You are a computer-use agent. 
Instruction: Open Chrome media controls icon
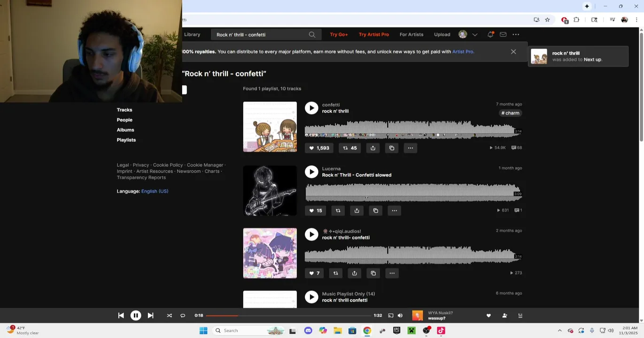click(612, 20)
